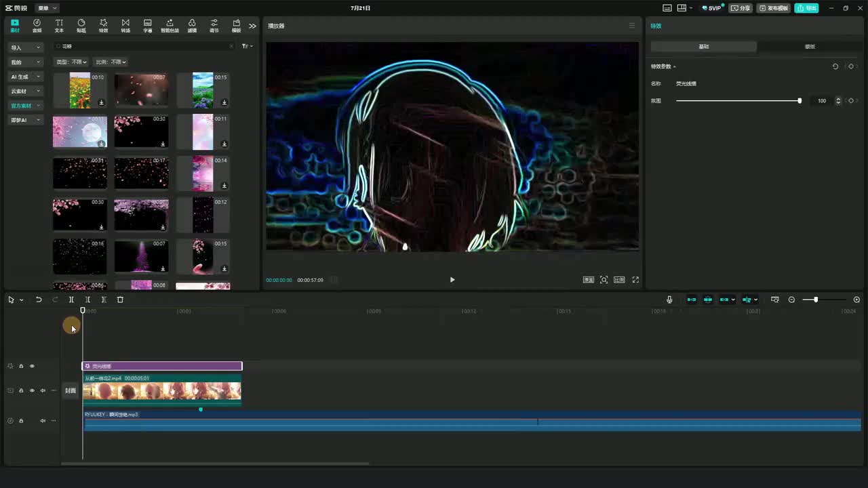Mute the audio track RYUUKEY mp3
The image size is (868, 488).
[43, 421]
